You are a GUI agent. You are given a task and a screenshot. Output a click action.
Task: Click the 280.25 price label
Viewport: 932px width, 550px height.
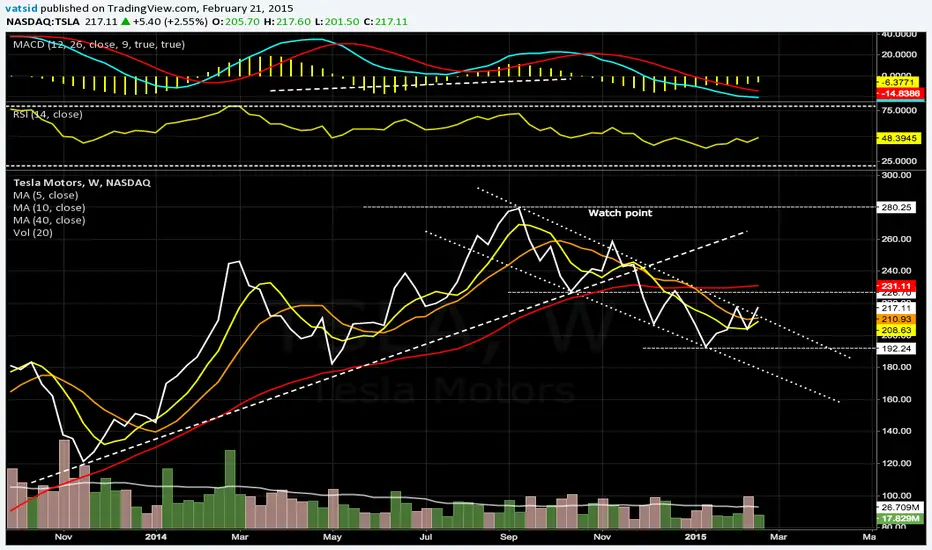(896, 208)
